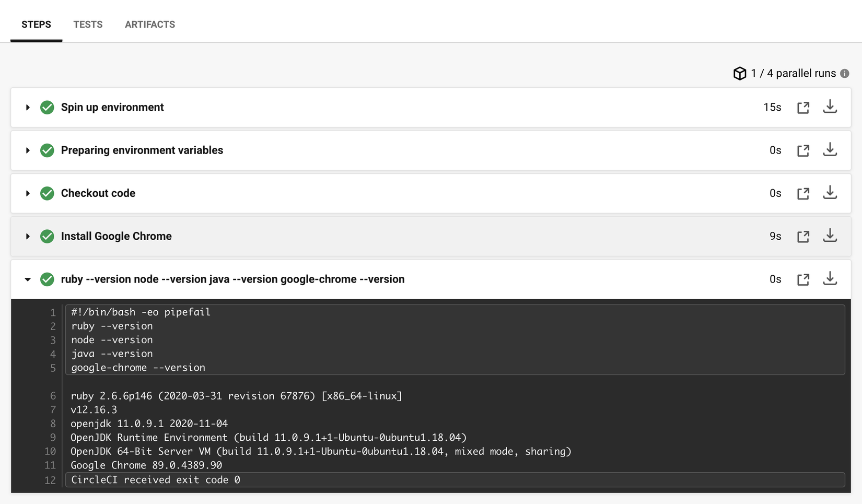Open Install Google Chrome output in new tab
This screenshot has width=862, height=504.
click(x=803, y=237)
